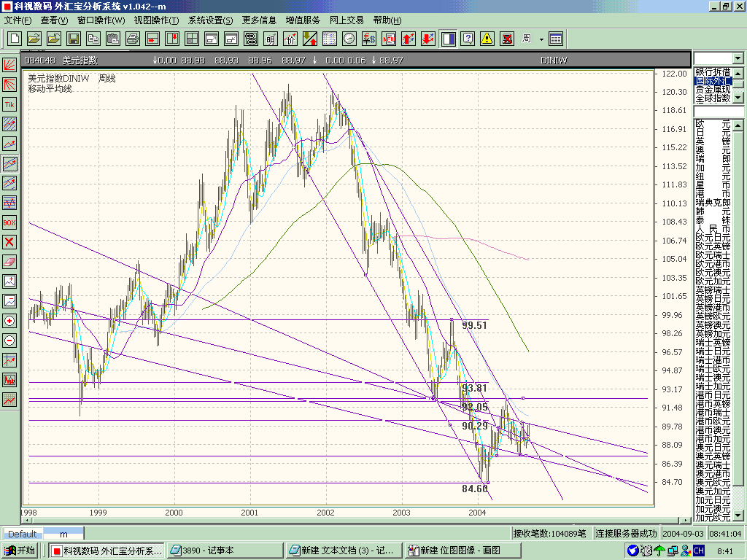Image resolution: width=747 pixels, height=560 pixels.
Task: Toggle the selected channel line tool
Action: coord(9,163)
